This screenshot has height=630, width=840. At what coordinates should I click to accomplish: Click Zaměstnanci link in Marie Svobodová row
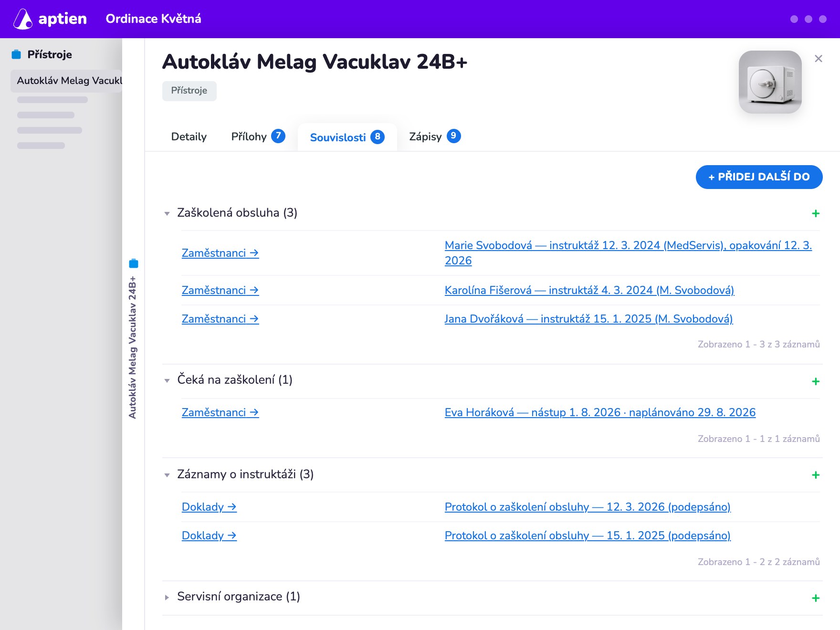(220, 253)
